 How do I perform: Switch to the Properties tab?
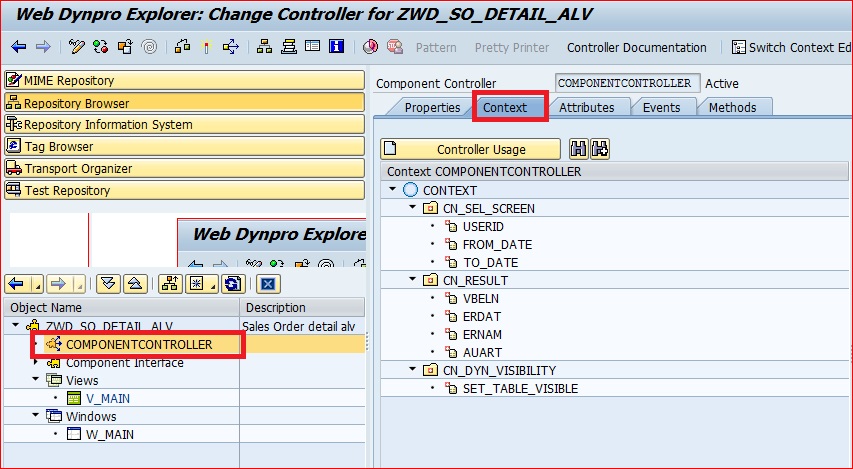click(x=432, y=107)
